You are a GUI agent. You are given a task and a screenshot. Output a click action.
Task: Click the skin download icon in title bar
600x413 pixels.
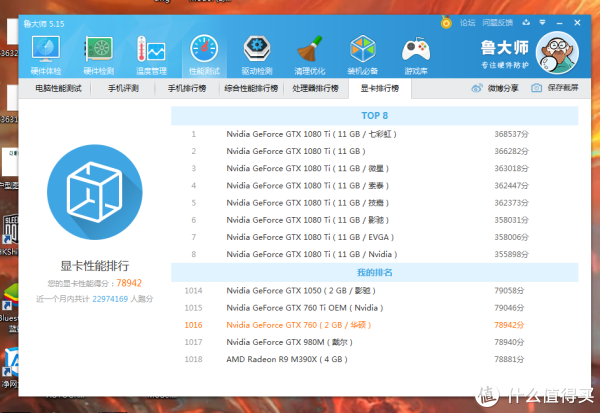pyautogui.click(x=526, y=23)
